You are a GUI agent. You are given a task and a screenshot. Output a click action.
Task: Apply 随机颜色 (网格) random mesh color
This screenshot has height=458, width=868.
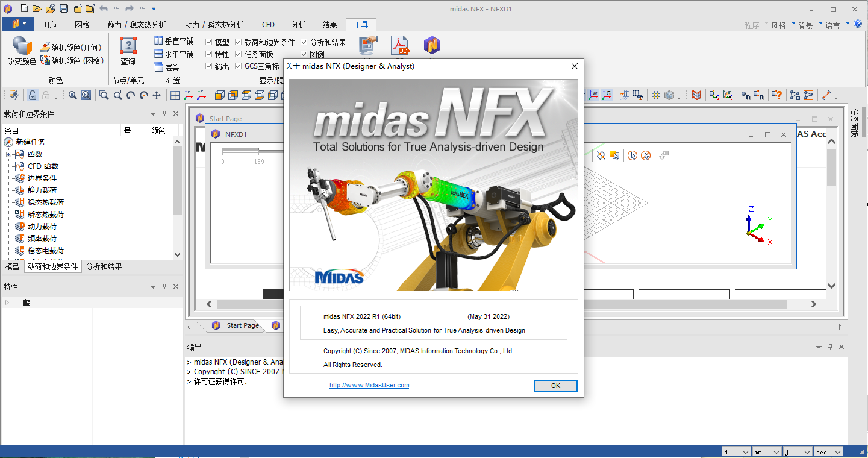[x=72, y=61]
